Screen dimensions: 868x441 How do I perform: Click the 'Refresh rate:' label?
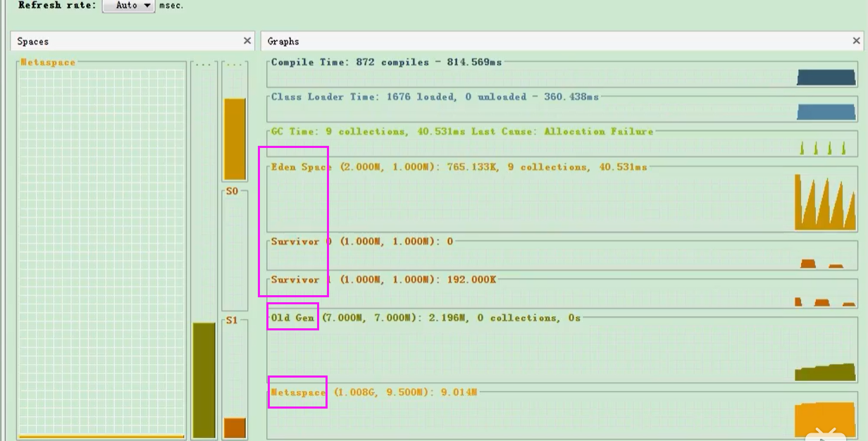click(x=57, y=5)
